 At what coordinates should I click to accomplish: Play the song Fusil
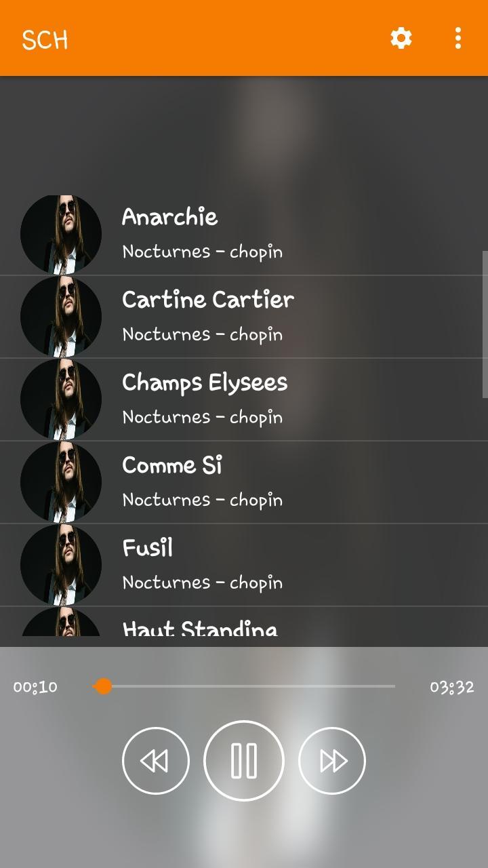[x=244, y=565]
